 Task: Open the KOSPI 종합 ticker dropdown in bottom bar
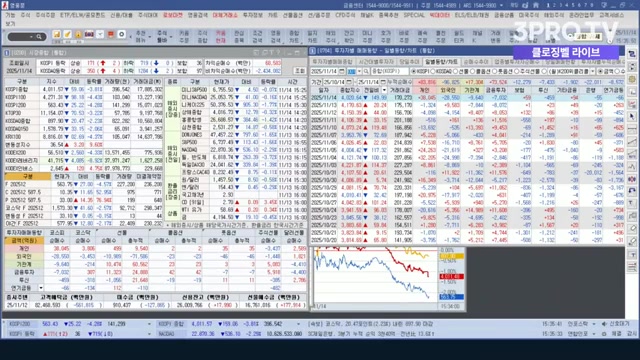point(298,324)
